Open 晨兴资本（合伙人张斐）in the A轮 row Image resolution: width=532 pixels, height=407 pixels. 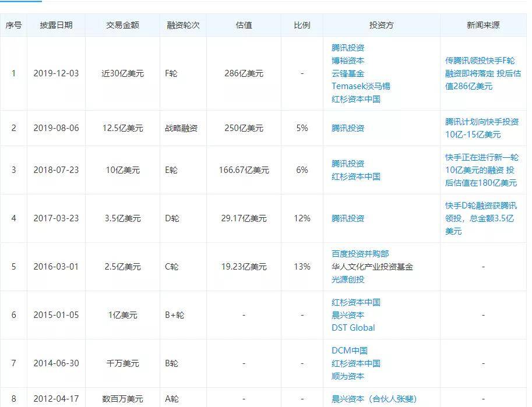tap(374, 399)
